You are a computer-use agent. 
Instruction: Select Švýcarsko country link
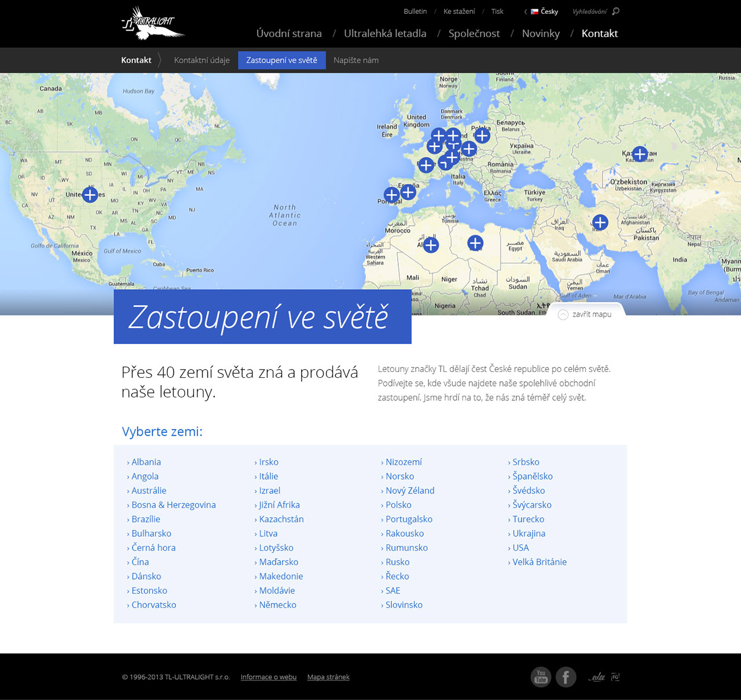[531, 504]
